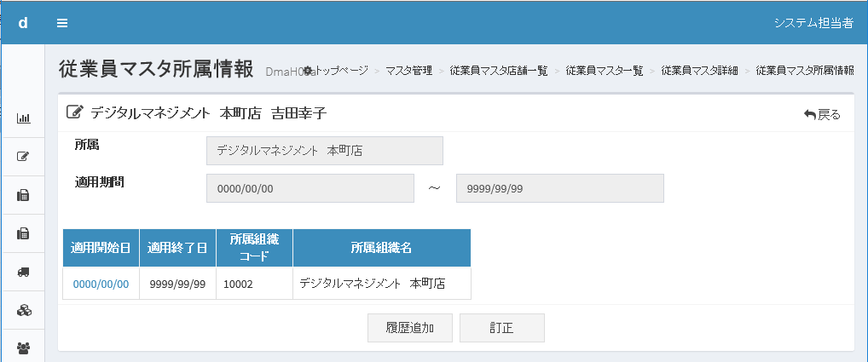This screenshot has width=868, height=362.
Task: Click 従業員マスタ所属情報 breadcrumb
Action: (805, 71)
